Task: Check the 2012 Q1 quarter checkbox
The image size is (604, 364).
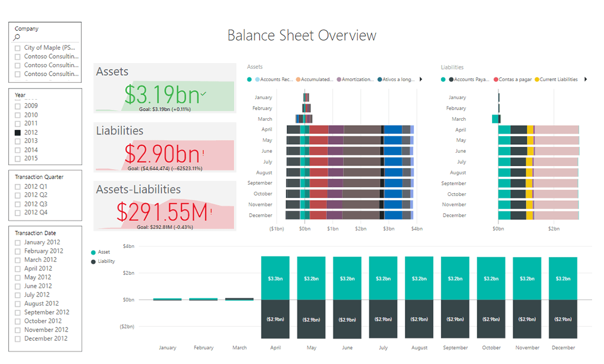Action: pyautogui.click(x=17, y=187)
